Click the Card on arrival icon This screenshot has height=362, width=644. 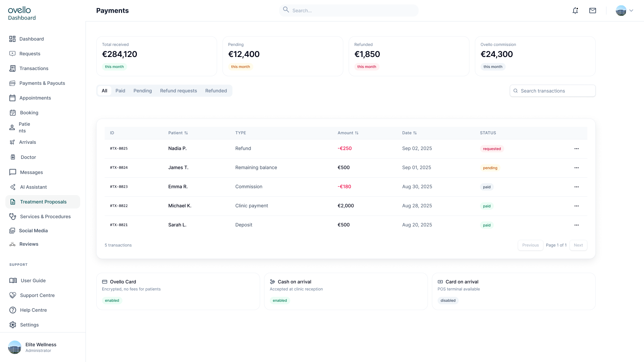(x=440, y=282)
